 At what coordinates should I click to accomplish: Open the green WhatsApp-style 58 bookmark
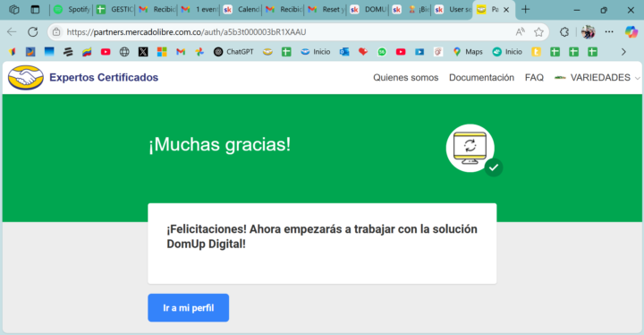coord(382,52)
